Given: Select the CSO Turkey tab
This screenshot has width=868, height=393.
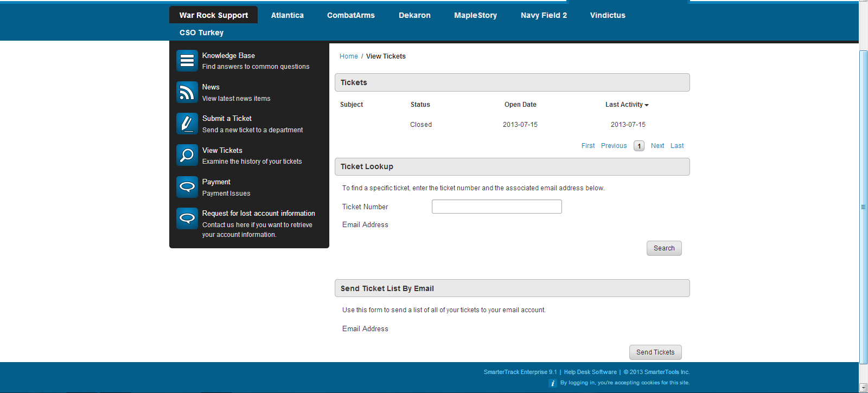Looking at the screenshot, I should click(202, 33).
